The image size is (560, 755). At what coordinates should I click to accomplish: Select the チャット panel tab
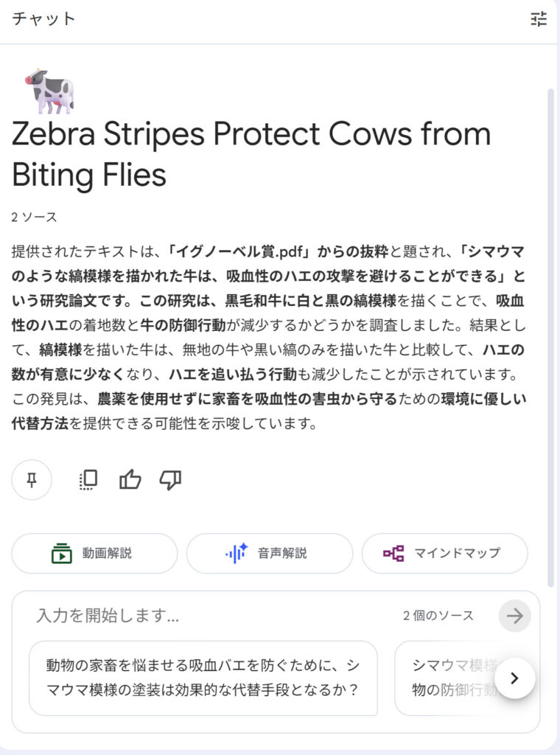tap(43, 19)
